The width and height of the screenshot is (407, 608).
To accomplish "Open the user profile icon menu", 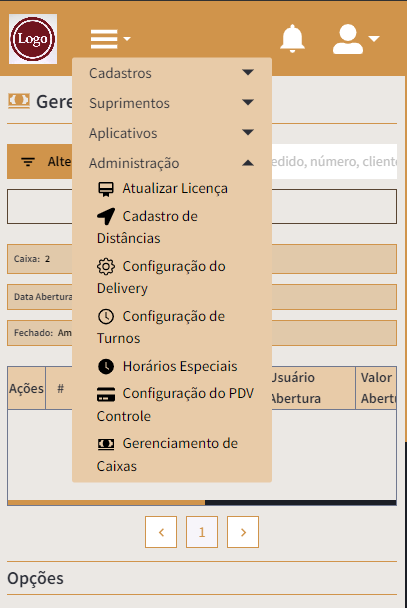I will click(x=355, y=39).
